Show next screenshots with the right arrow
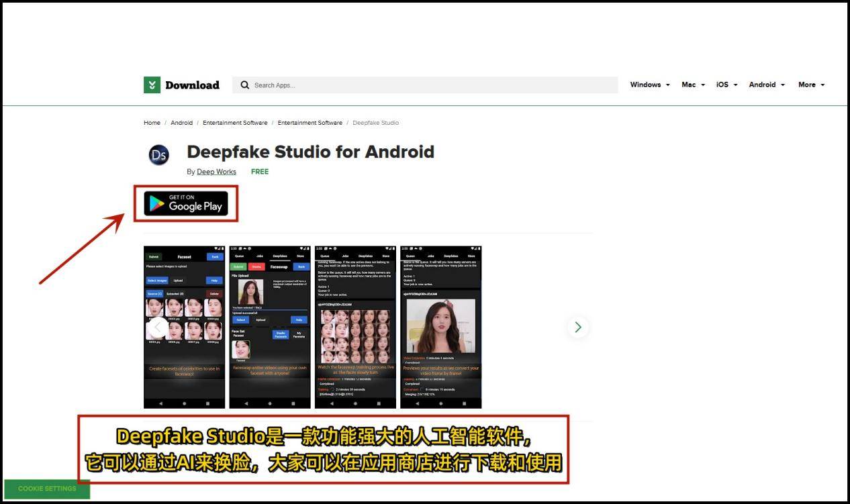The image size is (850, 504). [577, 327]
